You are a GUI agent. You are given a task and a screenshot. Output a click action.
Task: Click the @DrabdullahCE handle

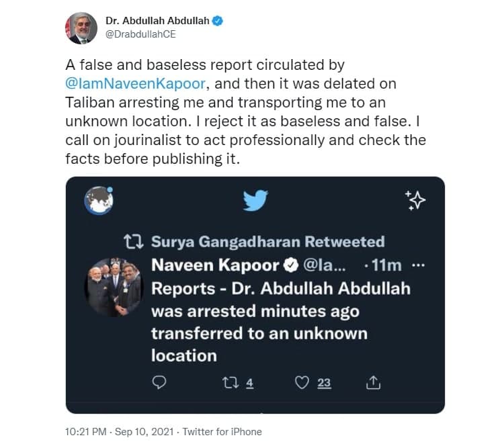tap(140, 34)
